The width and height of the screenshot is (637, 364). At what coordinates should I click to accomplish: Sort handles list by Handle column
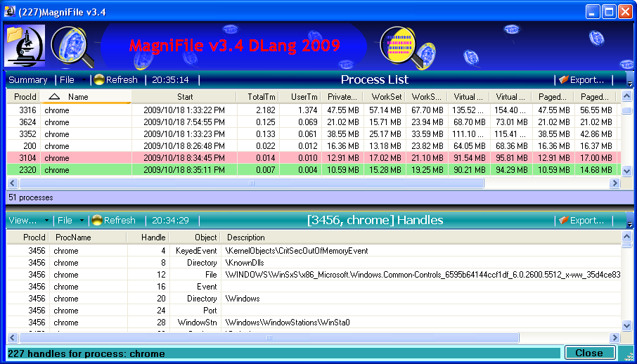click(148, 238)
